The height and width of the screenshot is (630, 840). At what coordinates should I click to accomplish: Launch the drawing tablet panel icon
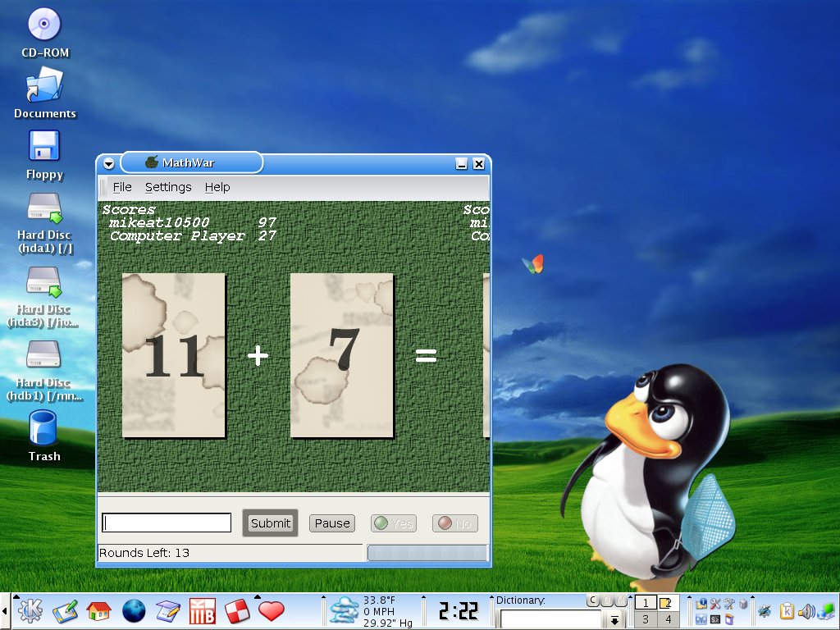pyautogui.click(x=65, y=611)
